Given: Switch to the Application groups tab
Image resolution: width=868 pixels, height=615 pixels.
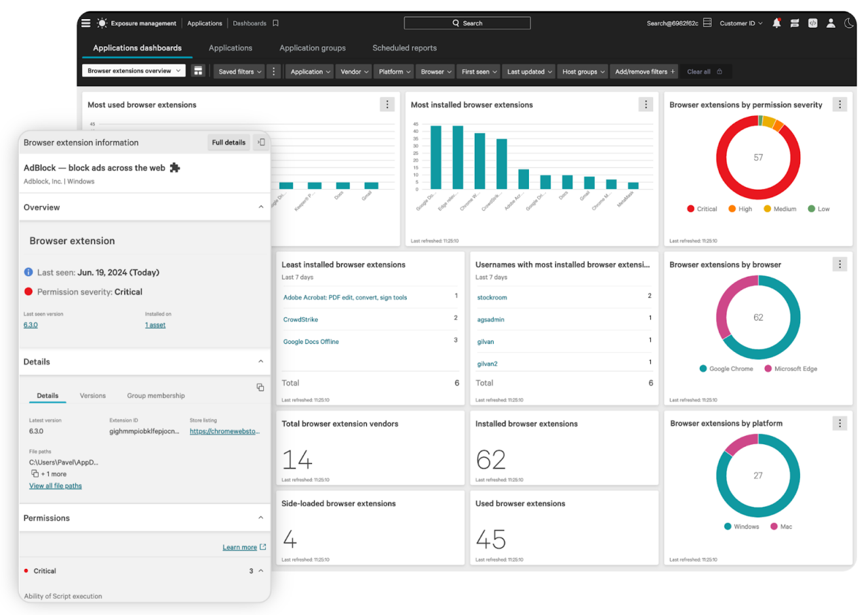Looking at the screenshot, I should click(x=312, y=48).
